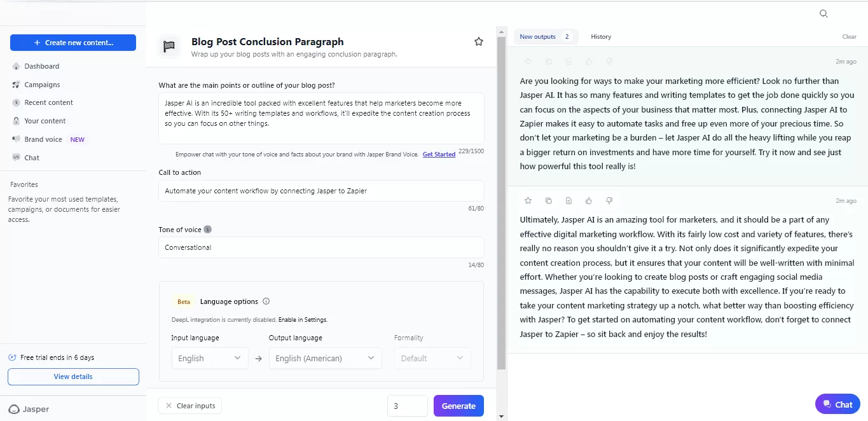The height and width of the screenshot is (421, 868).
Task: Copy the output starting with Ultimately
Action: click(548, 201)
